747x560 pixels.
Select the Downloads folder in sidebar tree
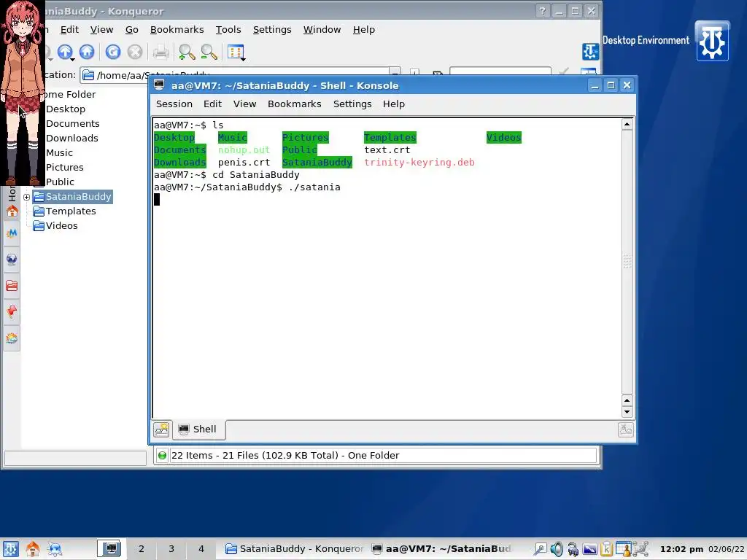[x=72, y=138]
